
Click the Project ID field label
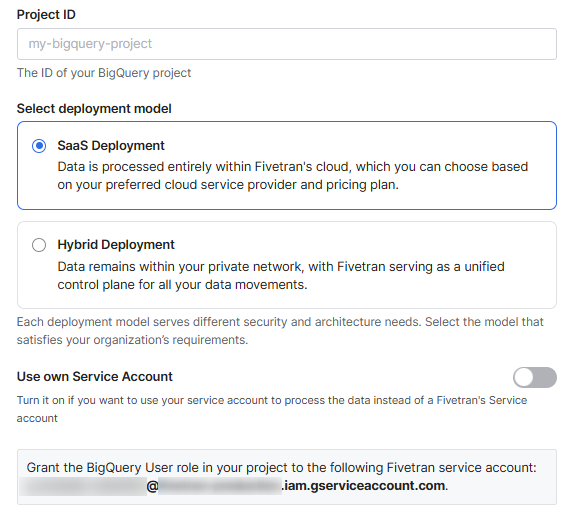click(46, 15)
